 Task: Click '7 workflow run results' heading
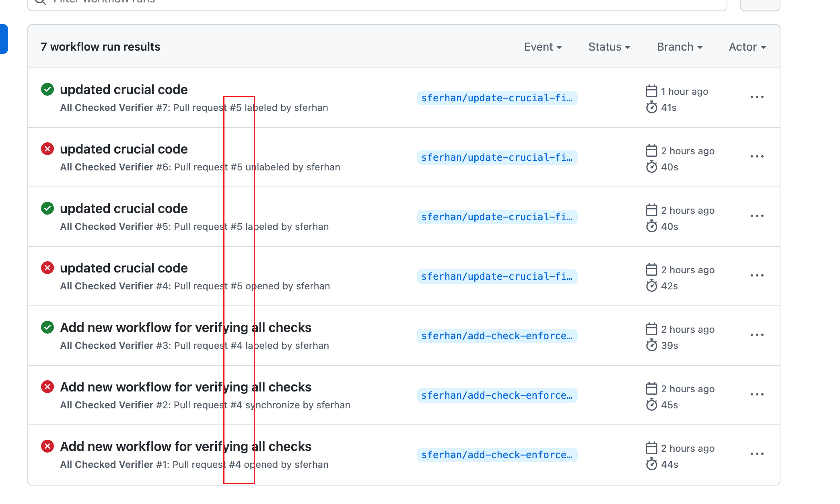click(x=101, y=47)
